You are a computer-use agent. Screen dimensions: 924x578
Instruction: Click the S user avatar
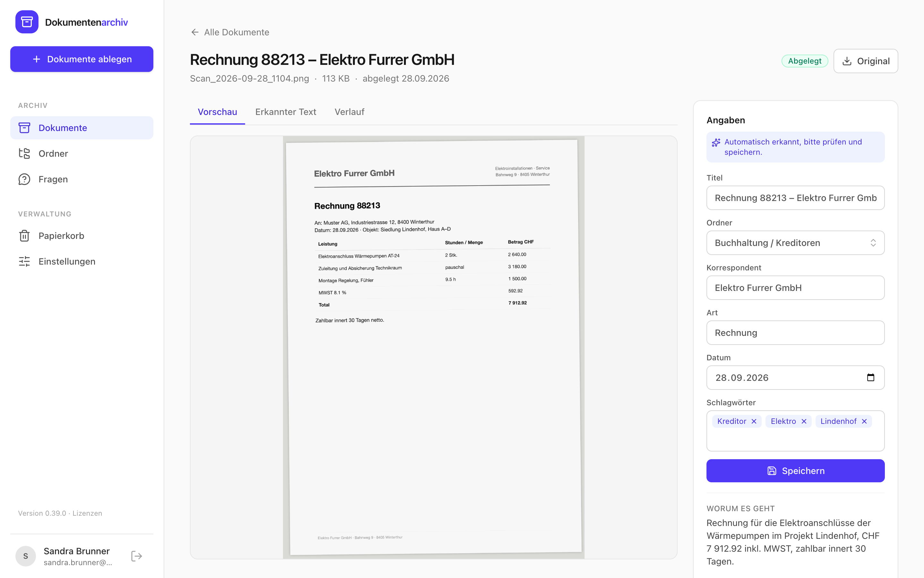coord(26,556)
